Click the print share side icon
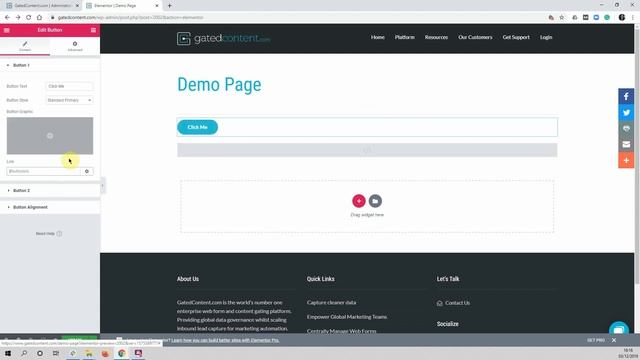640x360 pixels. coord(626,129)
